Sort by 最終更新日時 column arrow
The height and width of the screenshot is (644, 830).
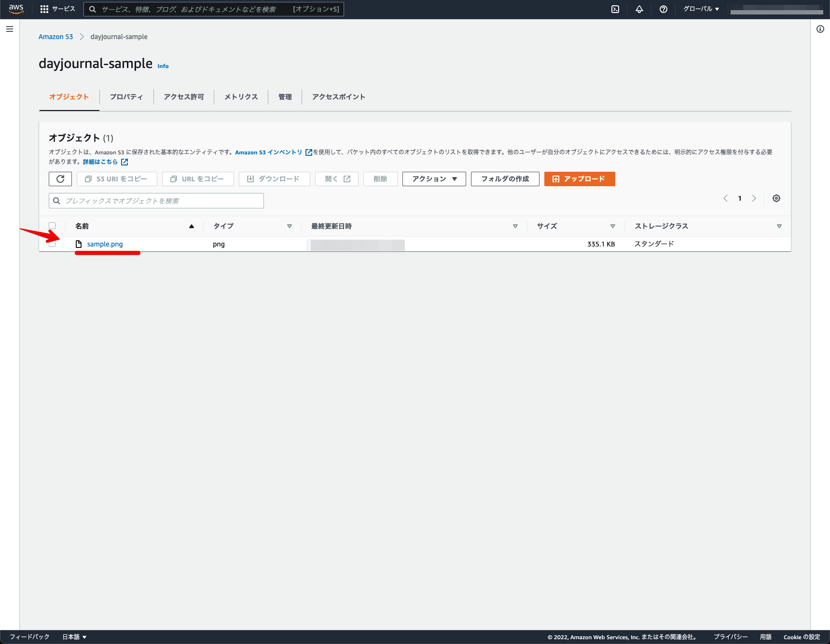pyautogui.click(x=515, y=226)
